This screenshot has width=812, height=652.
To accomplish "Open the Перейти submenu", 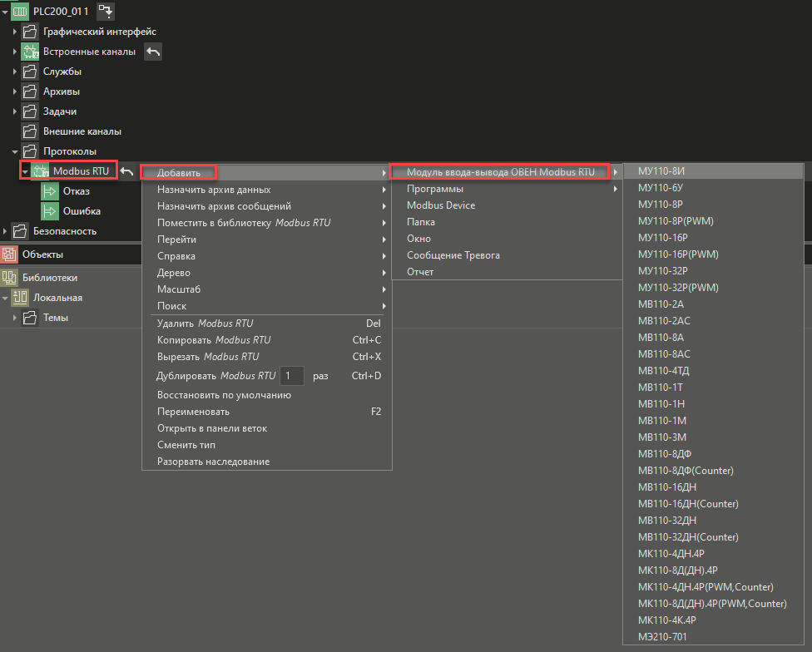I will (267, 239).
